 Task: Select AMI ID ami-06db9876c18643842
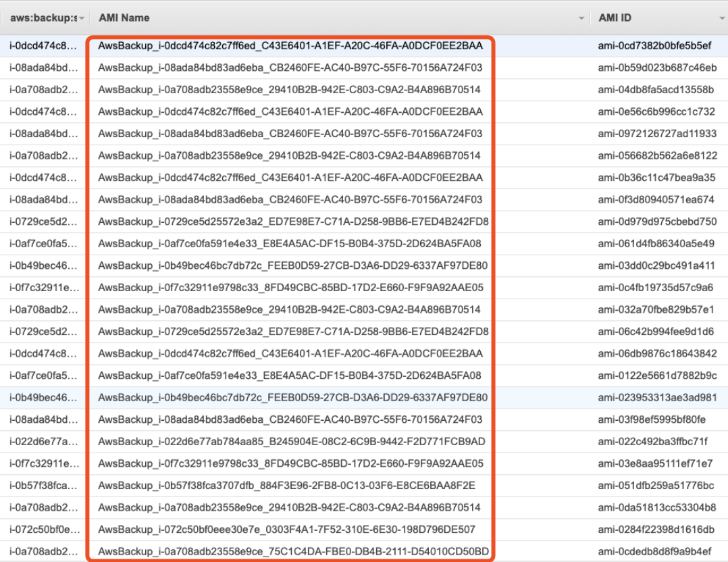click(x=658, y=353)
